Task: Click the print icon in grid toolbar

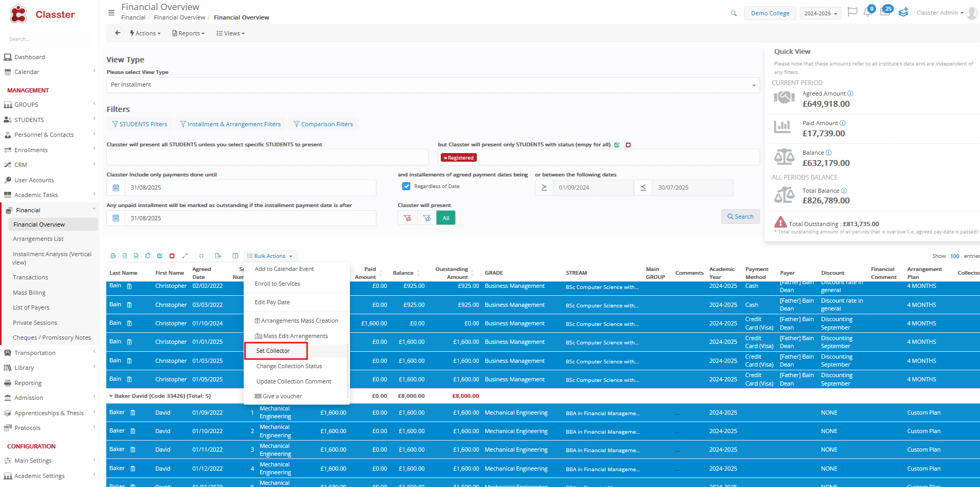Action: coord(113,256)
